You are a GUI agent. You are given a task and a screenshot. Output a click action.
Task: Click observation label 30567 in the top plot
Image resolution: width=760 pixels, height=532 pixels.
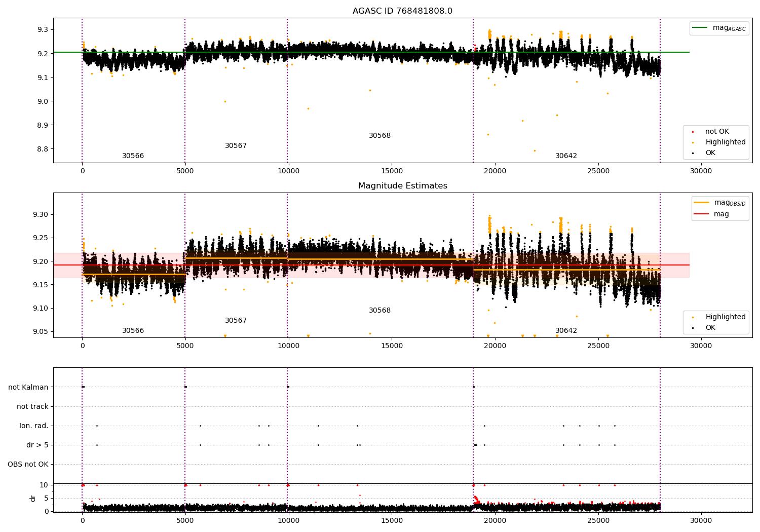(x=236, y=146)
